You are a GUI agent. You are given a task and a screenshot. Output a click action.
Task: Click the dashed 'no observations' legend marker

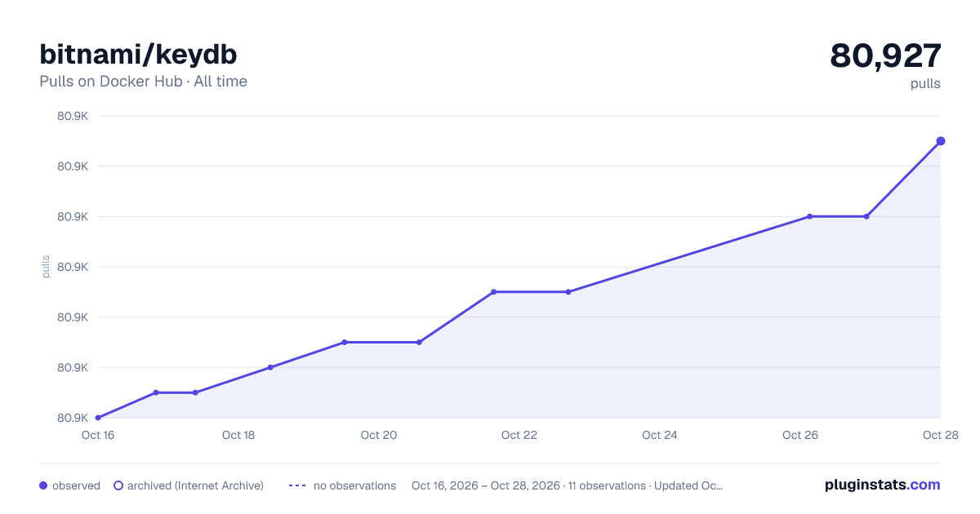[297, 485]
